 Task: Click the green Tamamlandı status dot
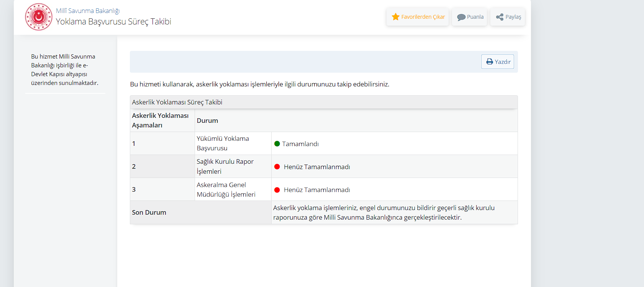(277, 144)
